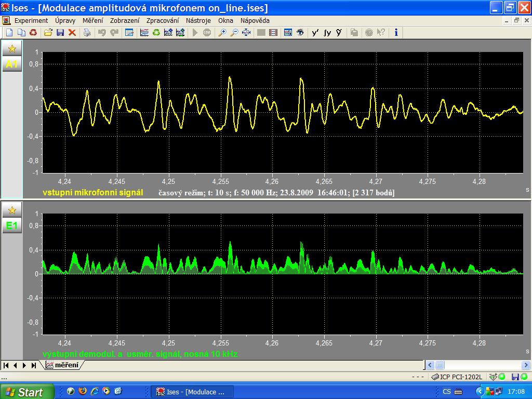Click the star button above A1 panel
This screenshot has width=532, height=399.
pos(12,49)
